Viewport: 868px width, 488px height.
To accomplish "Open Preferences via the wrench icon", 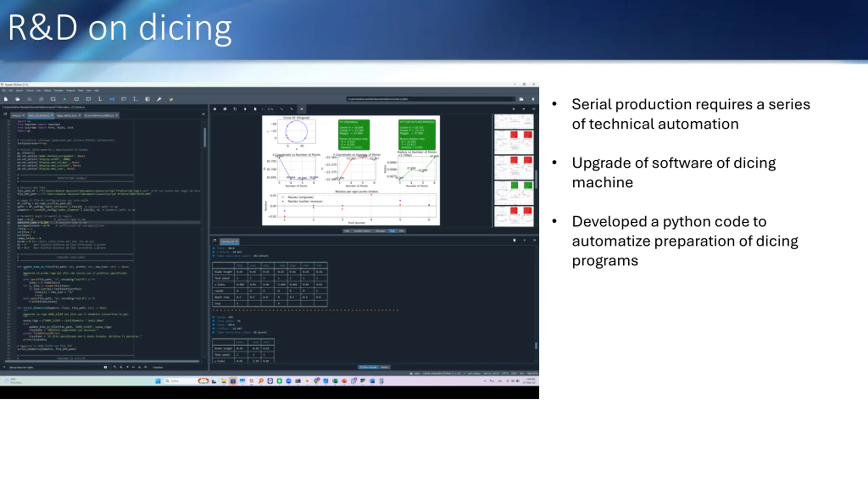I will [x=159, y=99].
